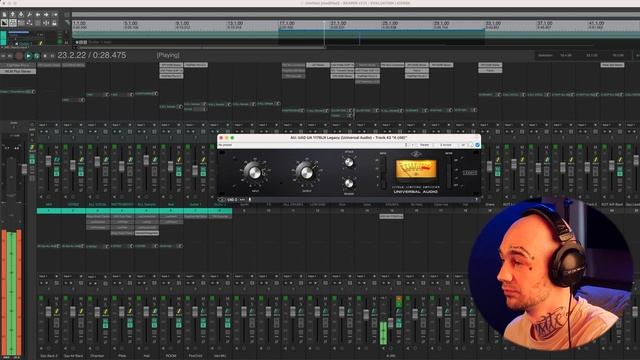Click the [Playing] status text

coord(168,55)
